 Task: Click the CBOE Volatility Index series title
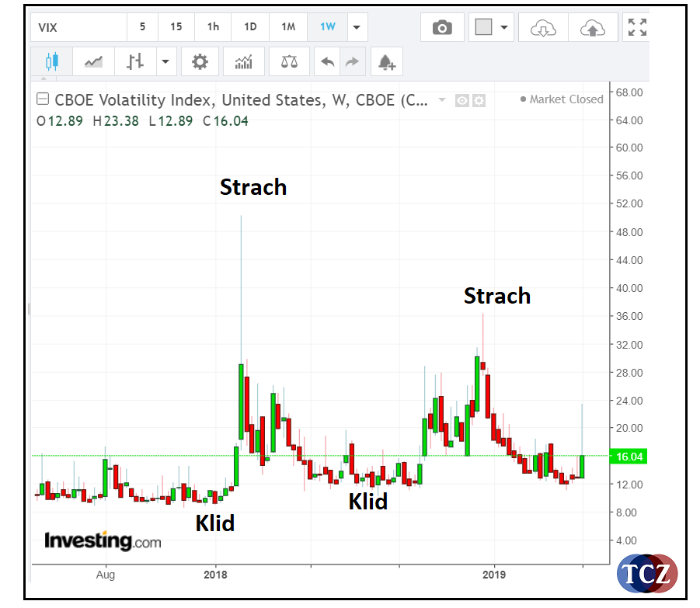[241, 100]
